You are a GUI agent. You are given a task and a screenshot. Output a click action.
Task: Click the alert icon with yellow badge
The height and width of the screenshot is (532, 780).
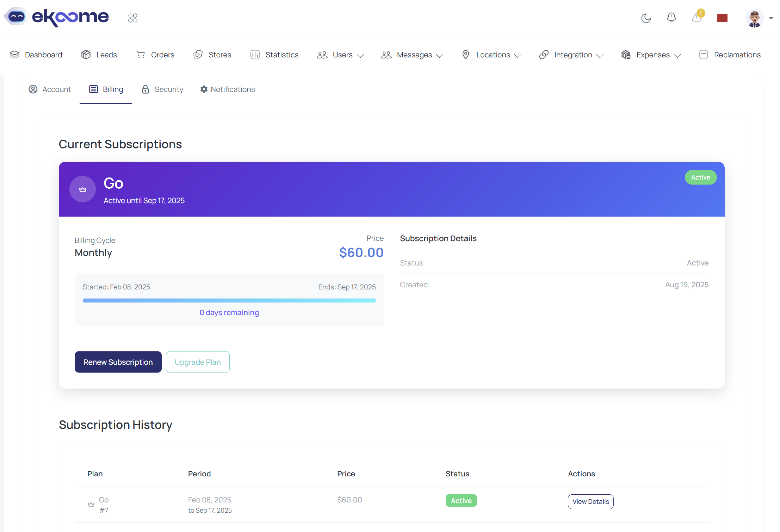coord(697,17)
